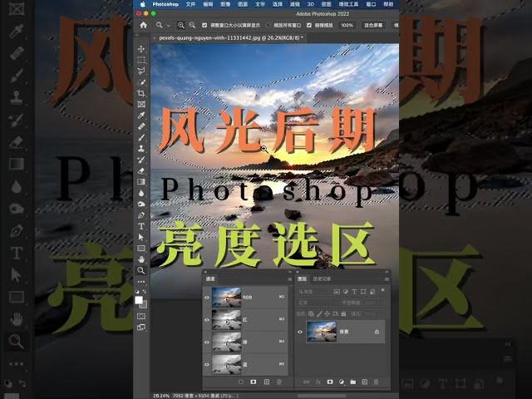Click the Fit Screen button
The image size is (532, 399).
(373, 25)
